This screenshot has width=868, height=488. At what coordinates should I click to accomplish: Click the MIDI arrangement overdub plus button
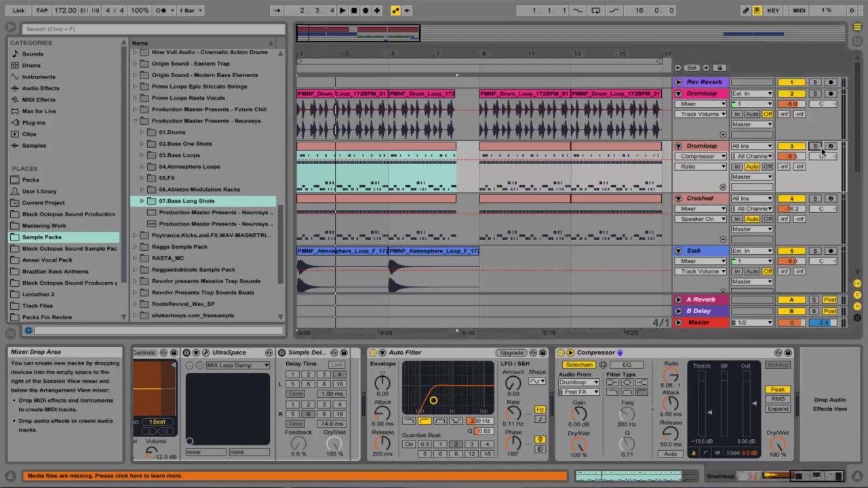pyautogui.click(x=377, y=10)
